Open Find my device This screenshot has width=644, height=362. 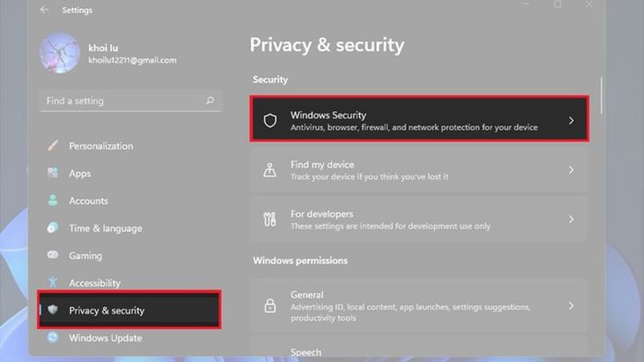point(420,170)
